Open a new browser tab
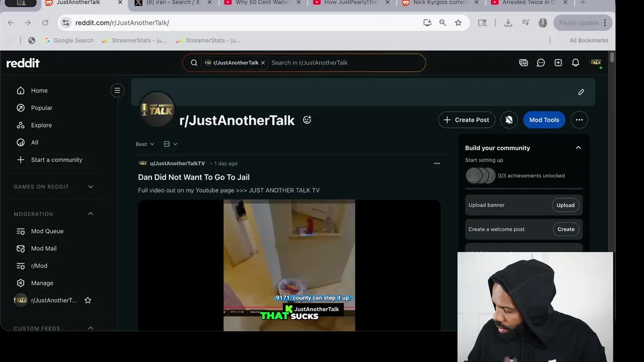The height and width of the screenshot is (362, 644). [x=582, y=3]
